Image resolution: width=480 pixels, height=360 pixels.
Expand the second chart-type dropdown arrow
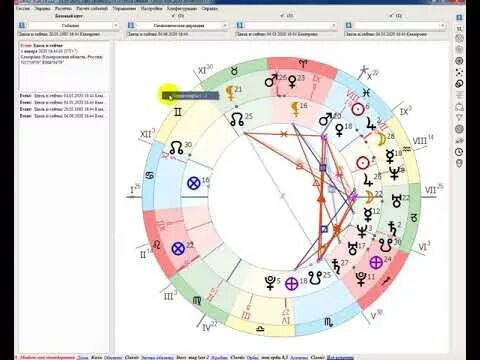[x=224, y=26]
